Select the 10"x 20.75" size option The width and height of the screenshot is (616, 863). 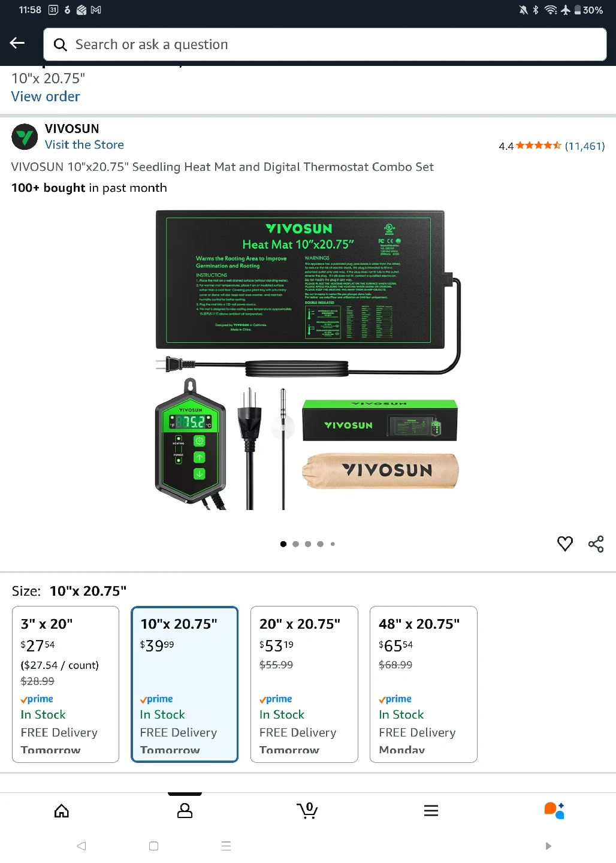pos(185,684)
